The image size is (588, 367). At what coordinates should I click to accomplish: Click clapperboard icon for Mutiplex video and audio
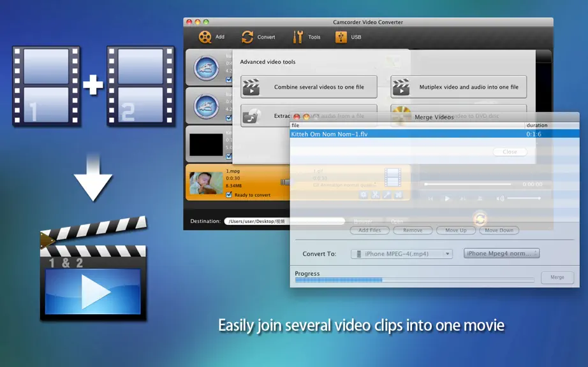click(x=401, y=87)
